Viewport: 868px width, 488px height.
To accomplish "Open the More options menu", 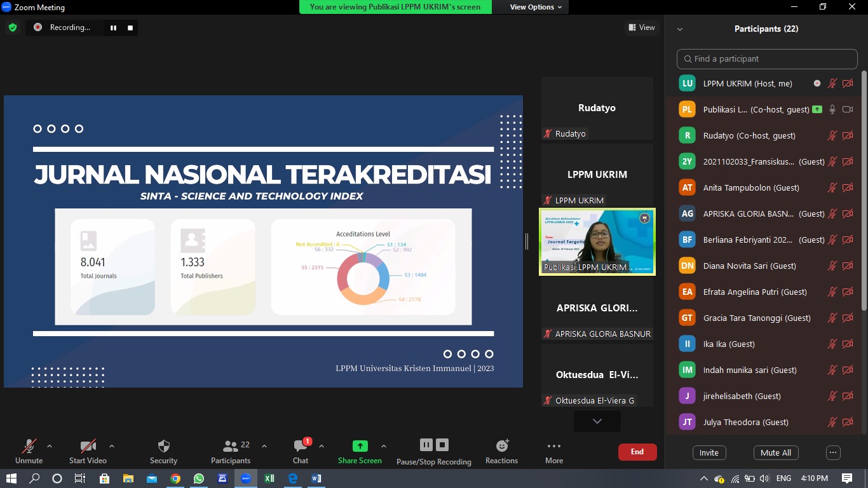I will click(554, 451).
